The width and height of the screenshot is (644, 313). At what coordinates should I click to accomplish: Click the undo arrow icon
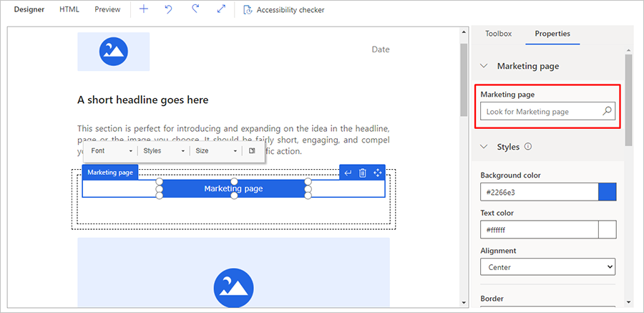click(x=170, y=10)
